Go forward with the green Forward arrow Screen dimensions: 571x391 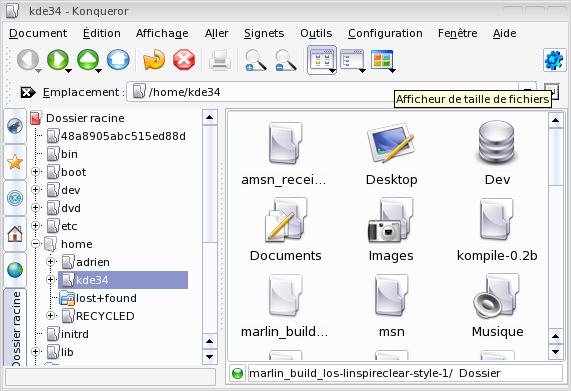58,59
